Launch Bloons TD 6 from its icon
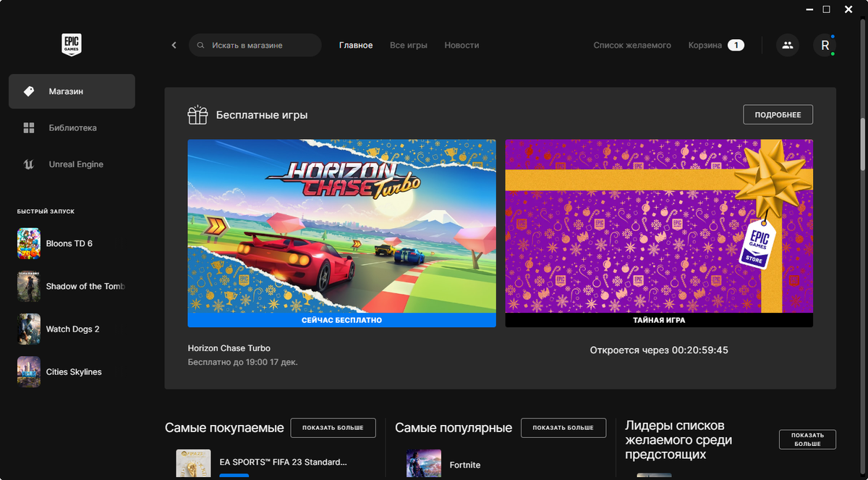 point(29,243)
